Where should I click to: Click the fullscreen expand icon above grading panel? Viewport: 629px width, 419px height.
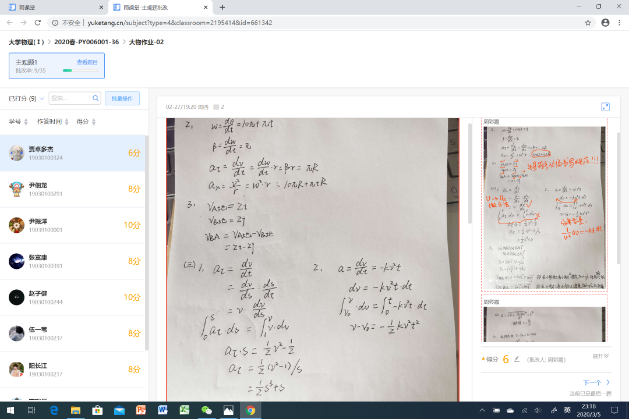coord(605,106)
